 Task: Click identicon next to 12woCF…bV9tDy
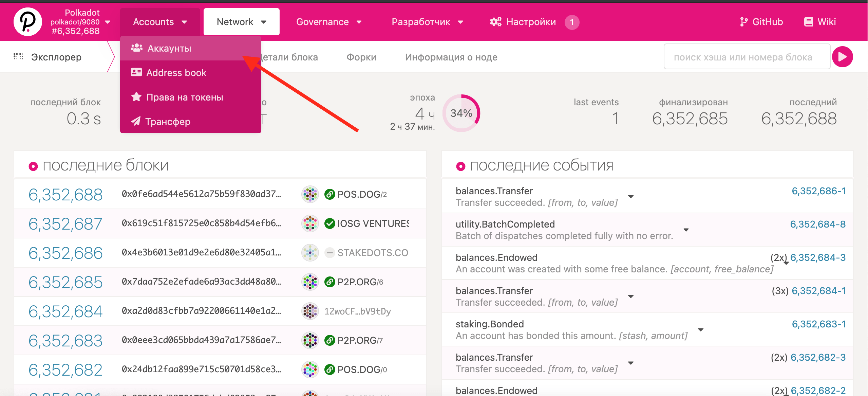tap(310, 311)
